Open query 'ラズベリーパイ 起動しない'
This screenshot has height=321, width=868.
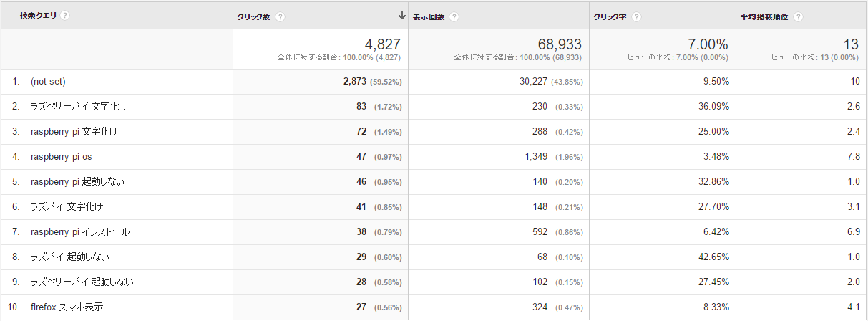pos(82,282)
